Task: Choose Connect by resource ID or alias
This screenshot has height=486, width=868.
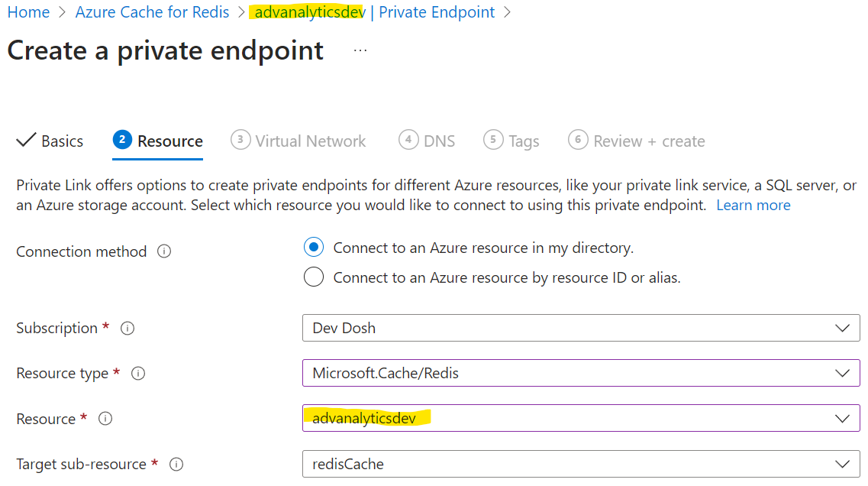Action: 313,277
